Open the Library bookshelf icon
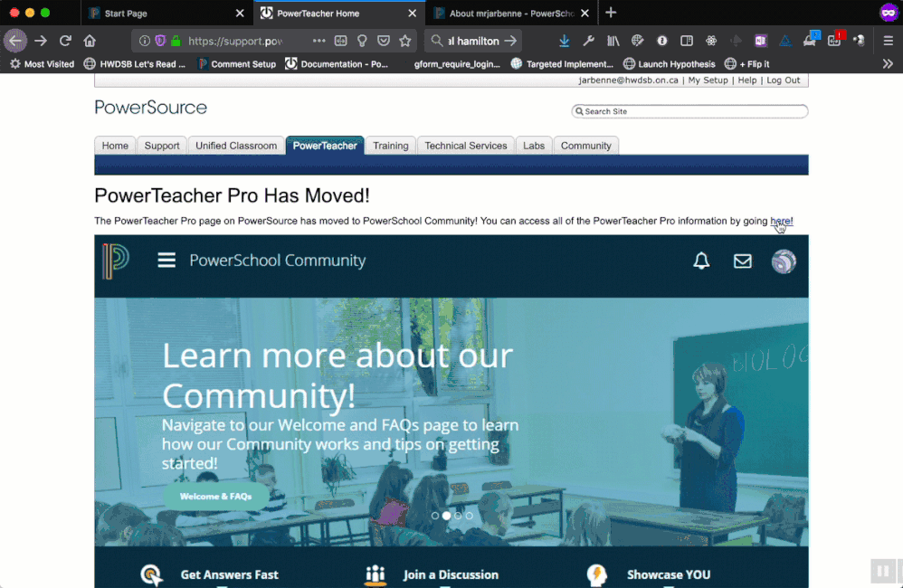Screen dimensions: 903x588 [613, 41]
